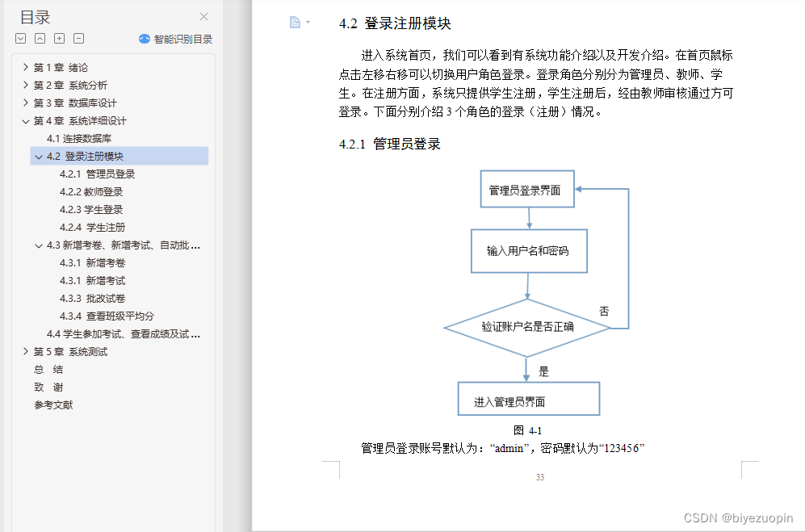Click the 致 谢 entry in the contents
The height and width of the screenshot is (532, 805).
[47, 387]
